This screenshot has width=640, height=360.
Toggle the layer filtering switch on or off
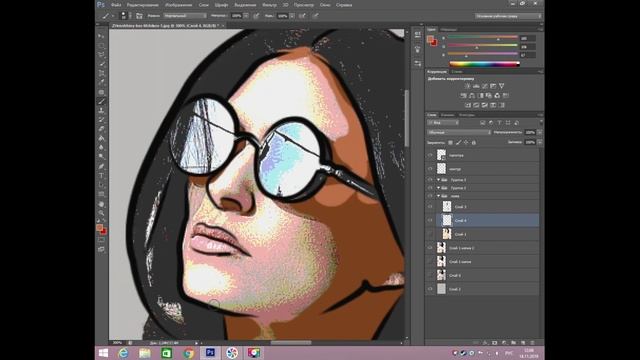(x=541, y=122)
